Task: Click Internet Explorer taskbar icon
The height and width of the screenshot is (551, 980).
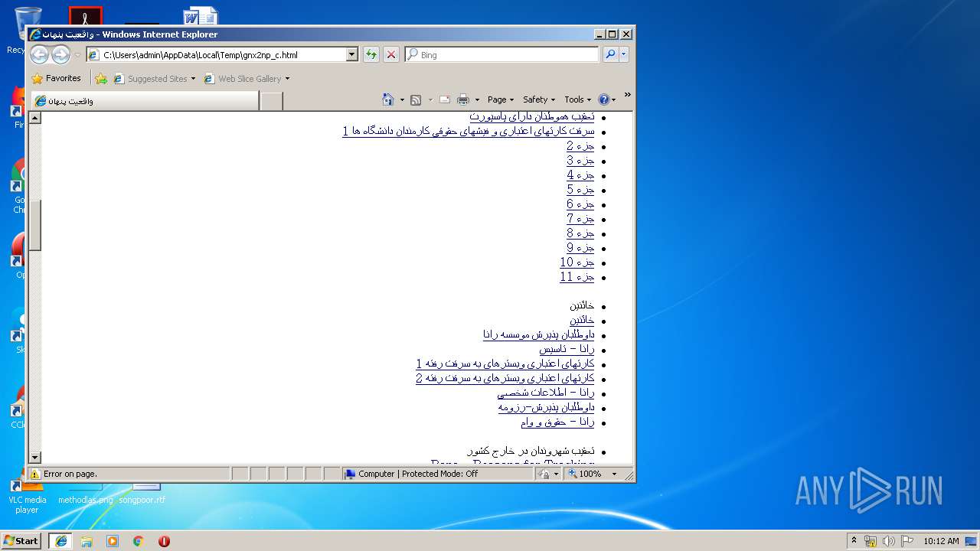Action: [60, 541]
